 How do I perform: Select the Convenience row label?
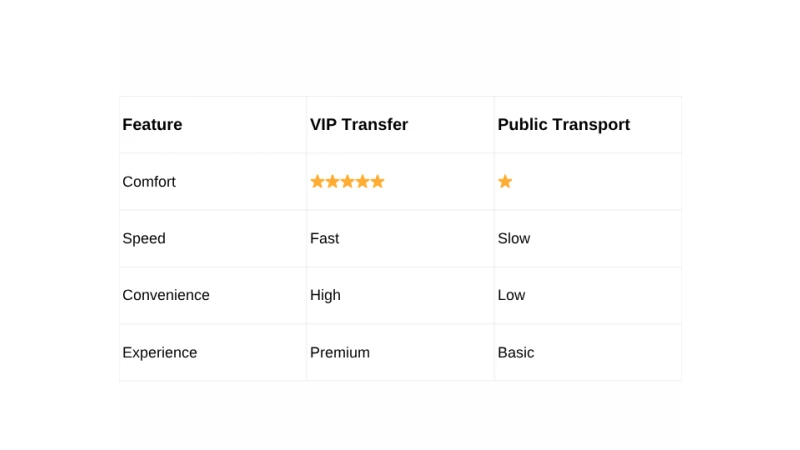pyautogui.click(x=166, y=296)
